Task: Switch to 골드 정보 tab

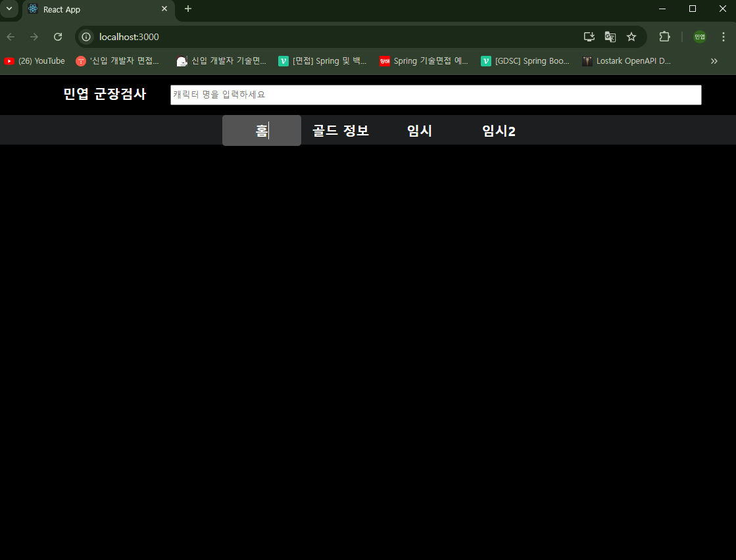Action: click(340, 130)
